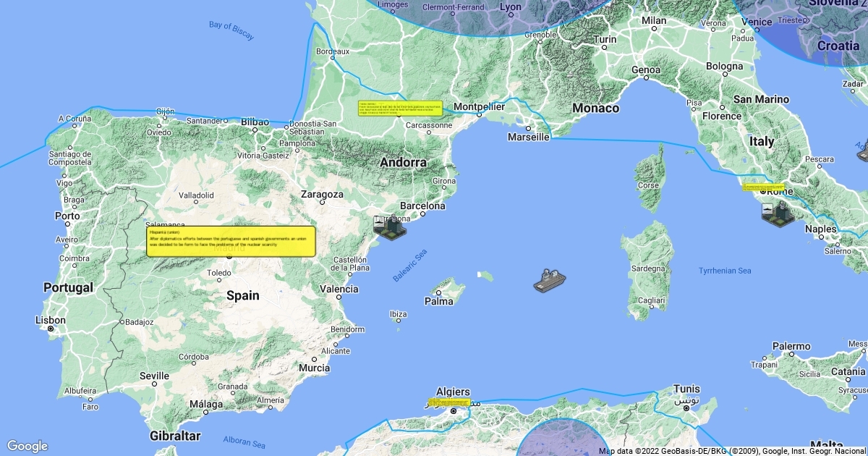The image size is (868, 456).
Task: Click the Madrid capital marker under the Hispania note
Action: [229, 256]
